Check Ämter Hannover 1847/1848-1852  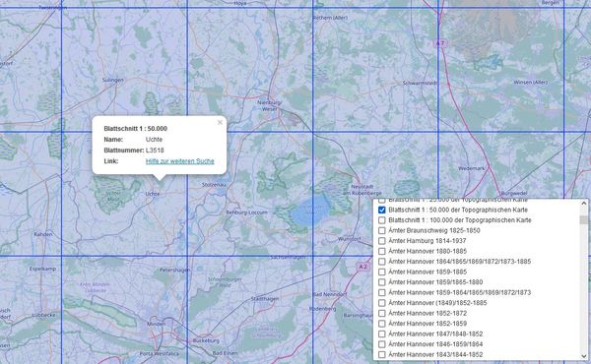(x=382, y=334)
